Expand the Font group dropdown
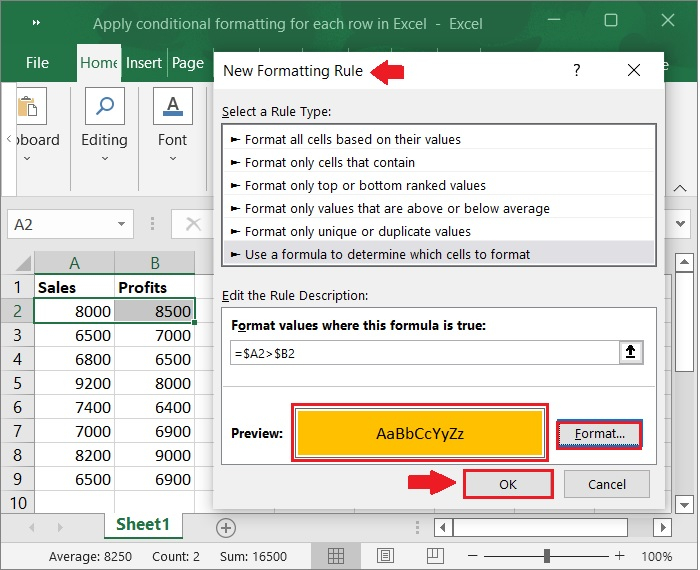This screenshot has height=570, width=700. pos(173,158)
